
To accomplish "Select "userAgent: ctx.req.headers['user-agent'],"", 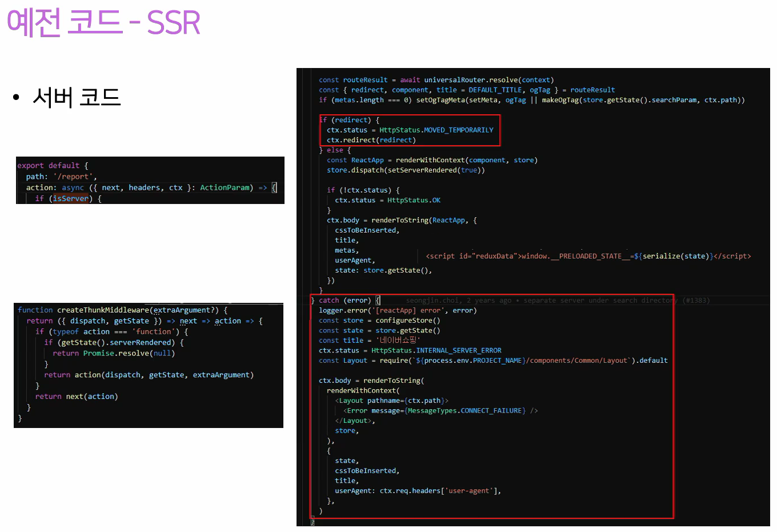I will [x=418, y=491].
